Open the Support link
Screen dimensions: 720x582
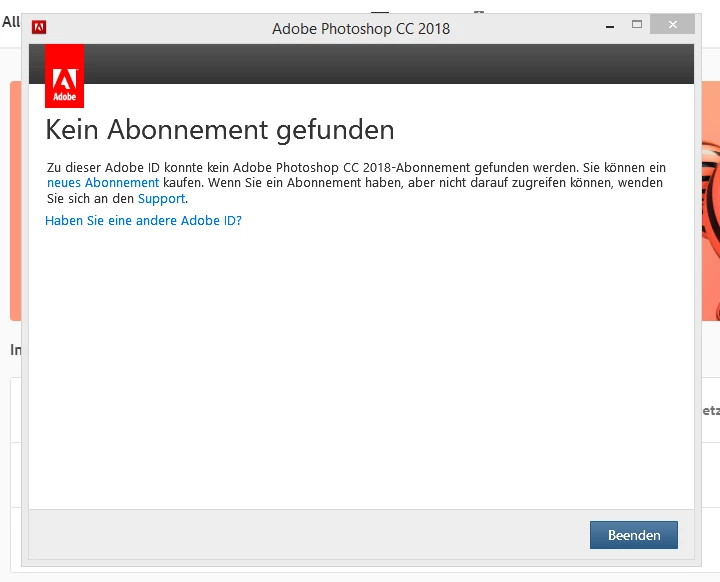coord(162,198)
